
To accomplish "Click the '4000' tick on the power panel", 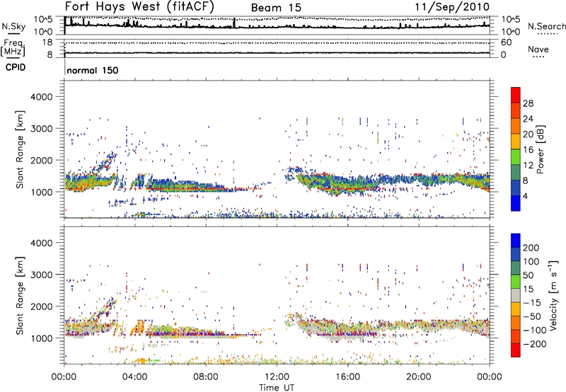I will click(42, 97).
